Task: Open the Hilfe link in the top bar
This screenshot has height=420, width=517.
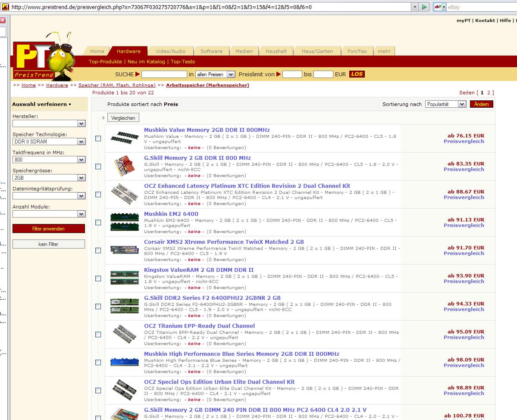Action: (505, 20)
